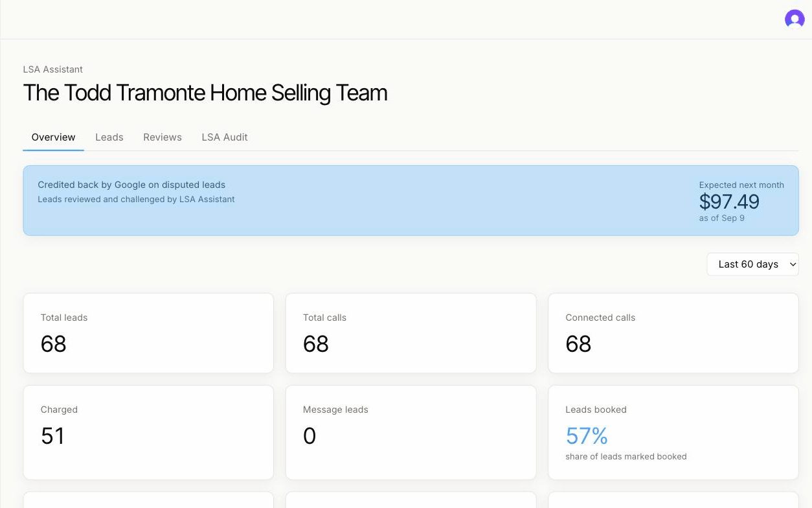Click the Total calls card
Viewport: 812px width, 508px height.
(411, 333)
